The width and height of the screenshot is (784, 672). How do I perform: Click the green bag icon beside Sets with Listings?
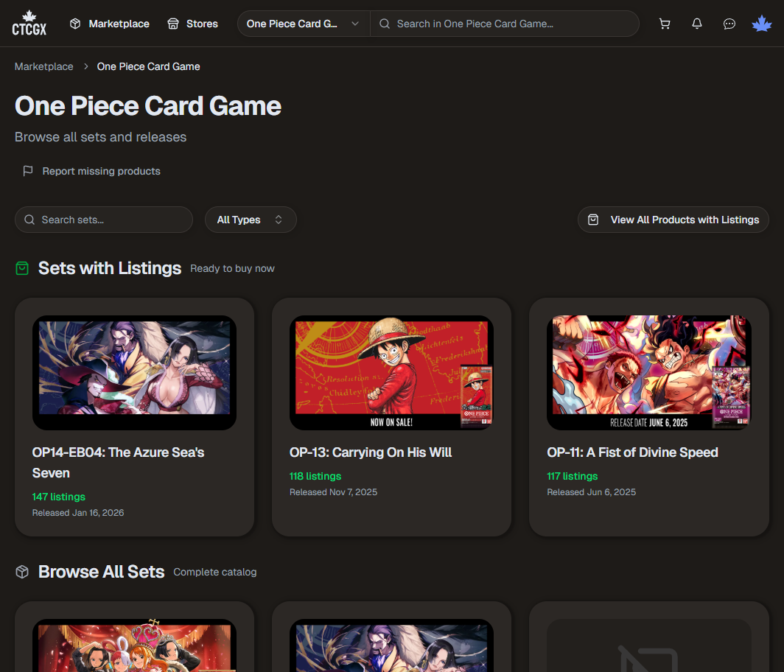pyautogui.click(x=22, y=268)
